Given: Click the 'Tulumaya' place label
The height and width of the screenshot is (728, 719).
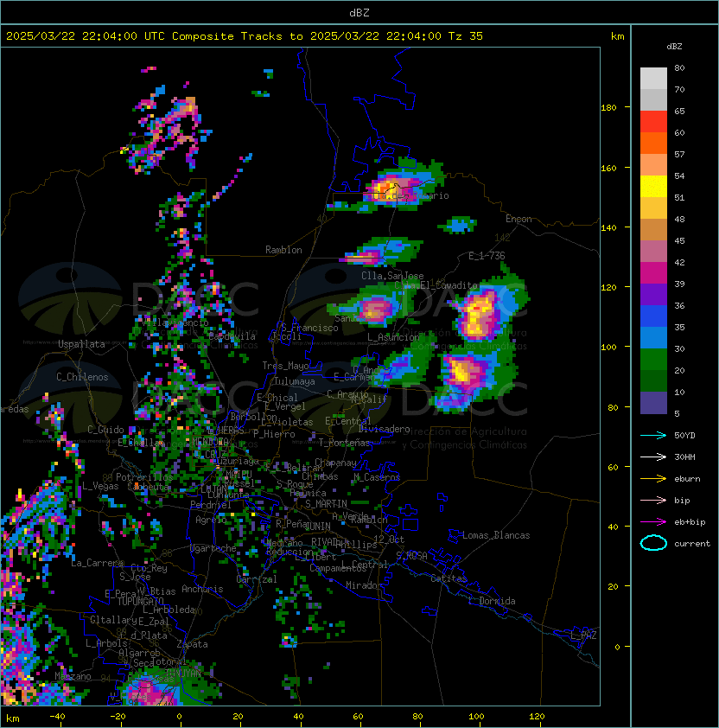Looking at the screenshot, I should 295,381.
